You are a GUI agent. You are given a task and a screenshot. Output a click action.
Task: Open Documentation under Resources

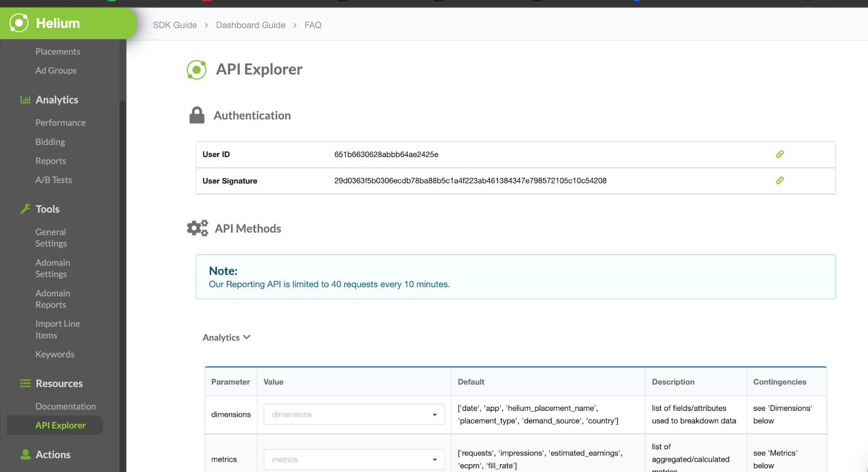[x=66, y=406]
